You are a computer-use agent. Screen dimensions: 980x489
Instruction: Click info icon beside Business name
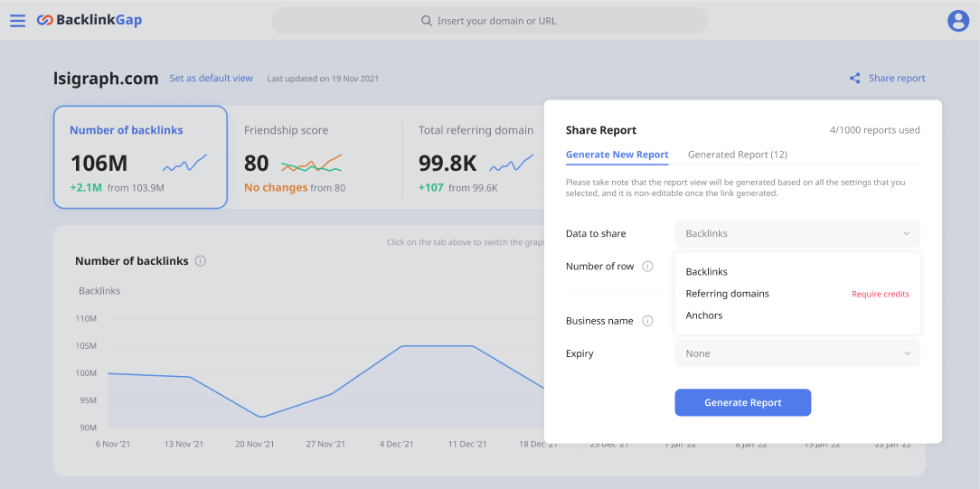pos(648,321)
